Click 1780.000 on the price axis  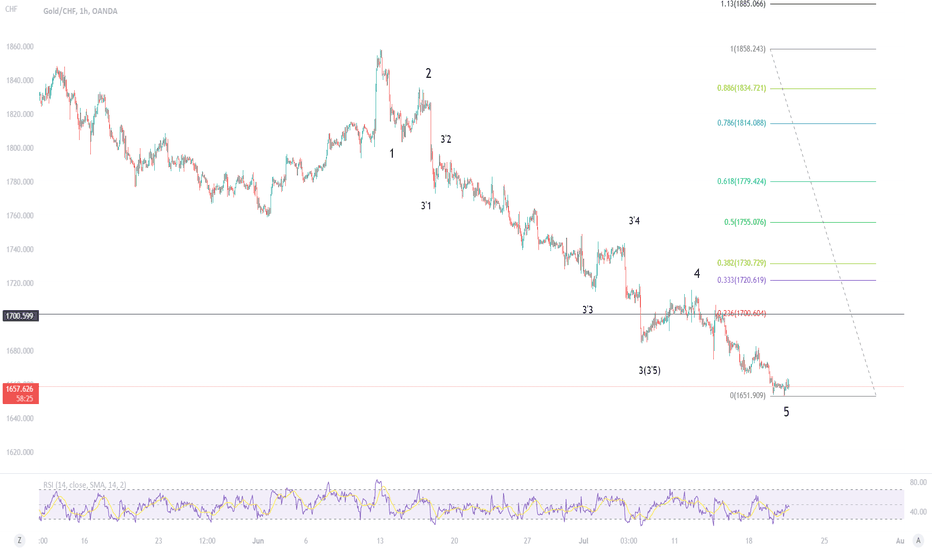tap(20, 182)
